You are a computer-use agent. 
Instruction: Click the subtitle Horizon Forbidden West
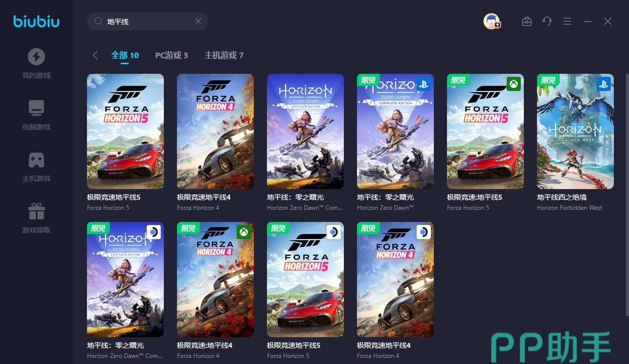point(570,208)
